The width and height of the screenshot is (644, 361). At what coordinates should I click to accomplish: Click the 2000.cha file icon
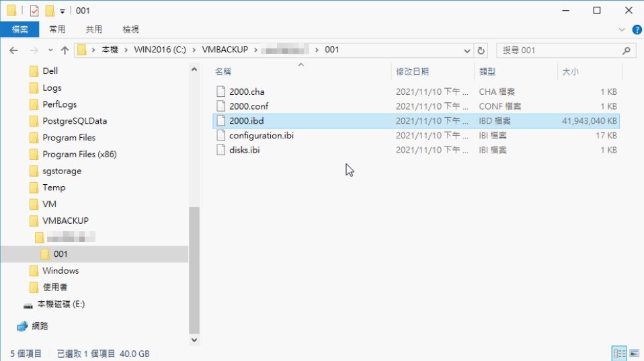point(221,91)
